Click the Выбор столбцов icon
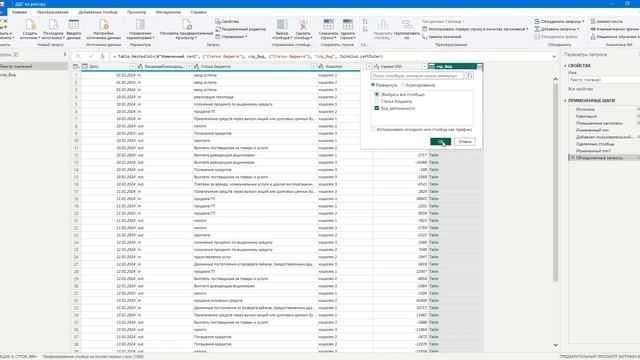 (282, 24)
